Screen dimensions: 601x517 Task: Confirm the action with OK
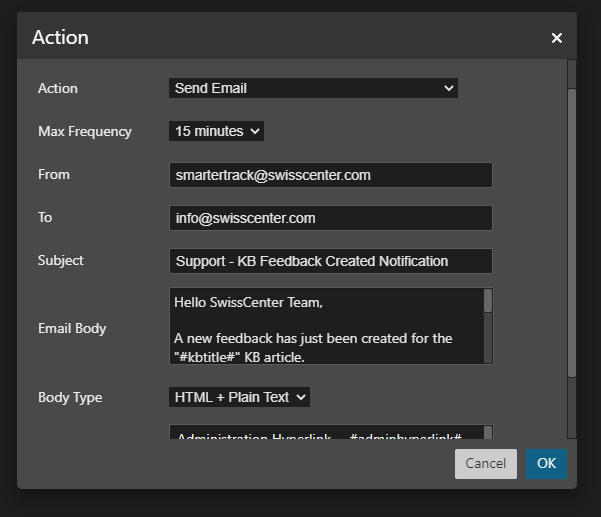[546, 464]
